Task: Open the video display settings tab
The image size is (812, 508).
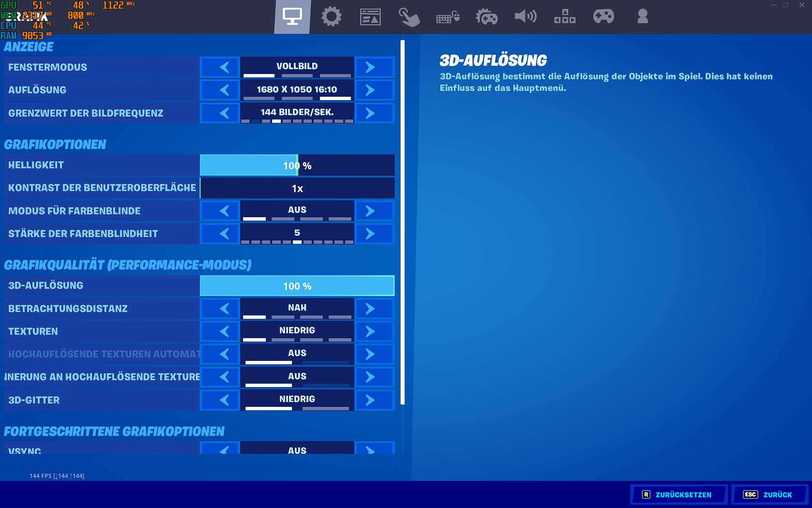Action: point(292,16)
